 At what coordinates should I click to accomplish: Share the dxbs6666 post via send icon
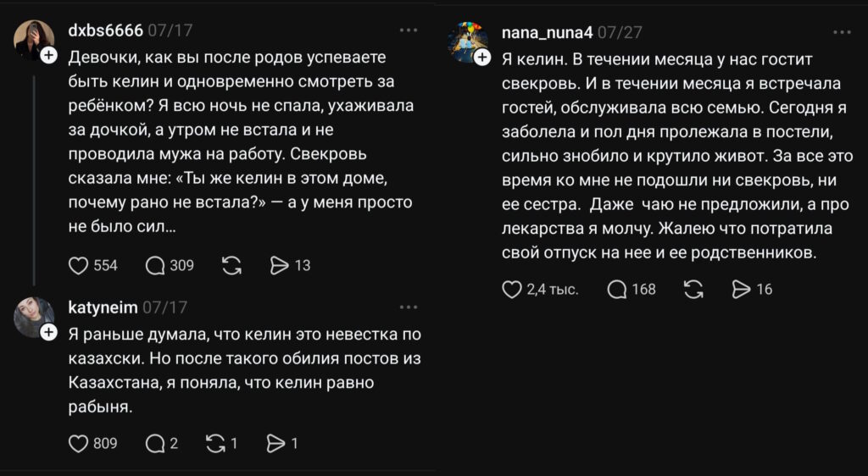280,266
